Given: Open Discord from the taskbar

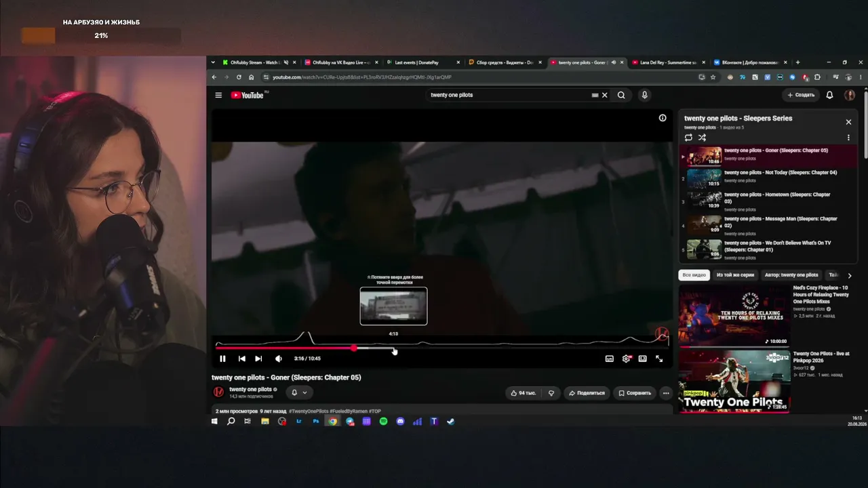Looking at the screenshot, I should point(400,422).
